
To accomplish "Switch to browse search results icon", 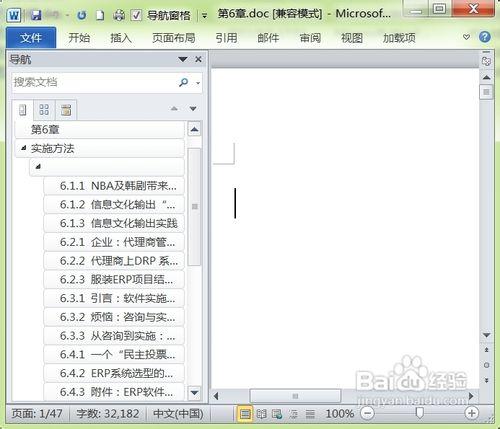I will pos(66,110).
